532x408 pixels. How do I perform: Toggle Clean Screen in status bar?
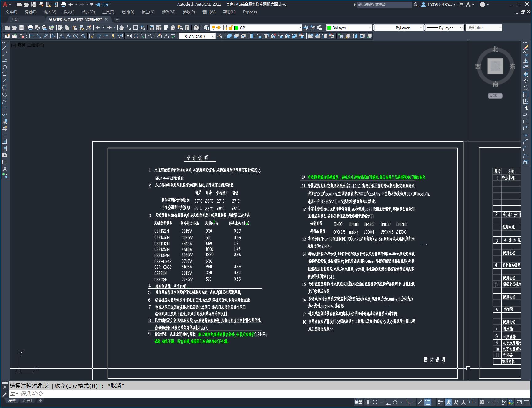(x=519, y=402)
